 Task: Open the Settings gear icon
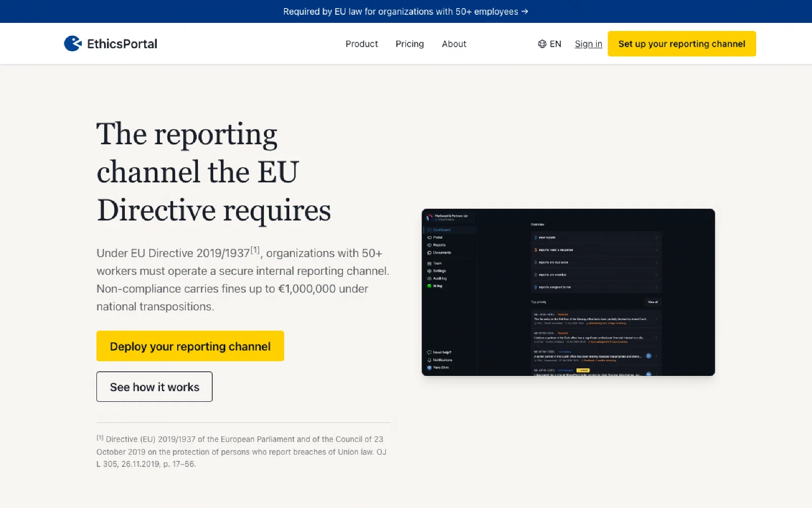pyautogui.click(x=429, y=271)
